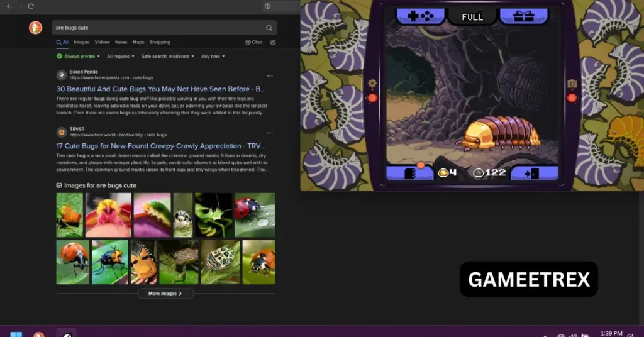Open the Any time filter dropdown
The width and height of the screenshot is (644, 337).
pyautogui.click(x=213, y=56)
